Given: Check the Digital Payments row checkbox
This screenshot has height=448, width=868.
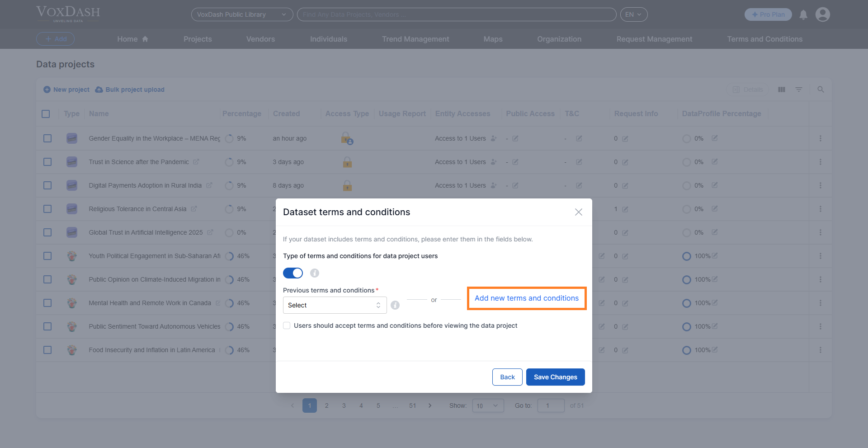Looking at the screenshot, I should 47,185.
